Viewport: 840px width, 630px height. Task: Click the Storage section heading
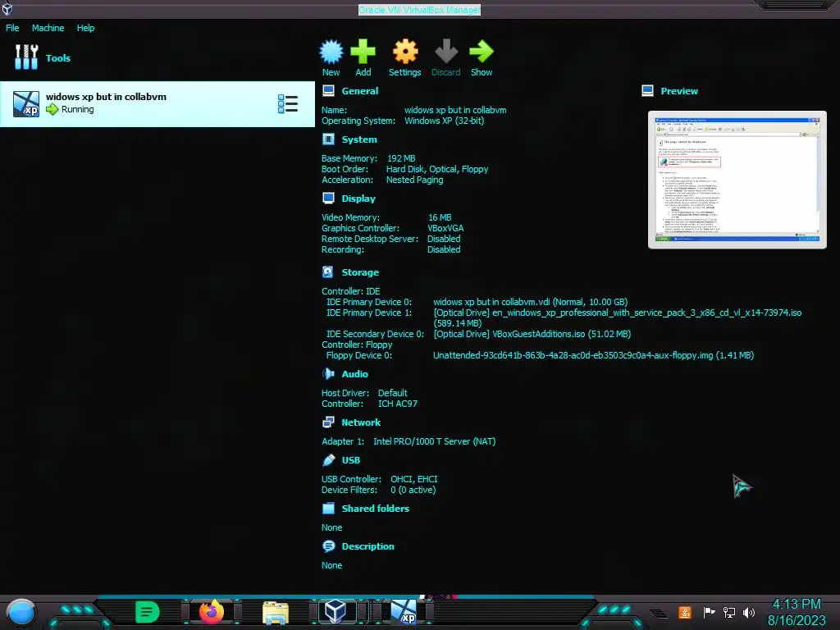tap(360, 272)
